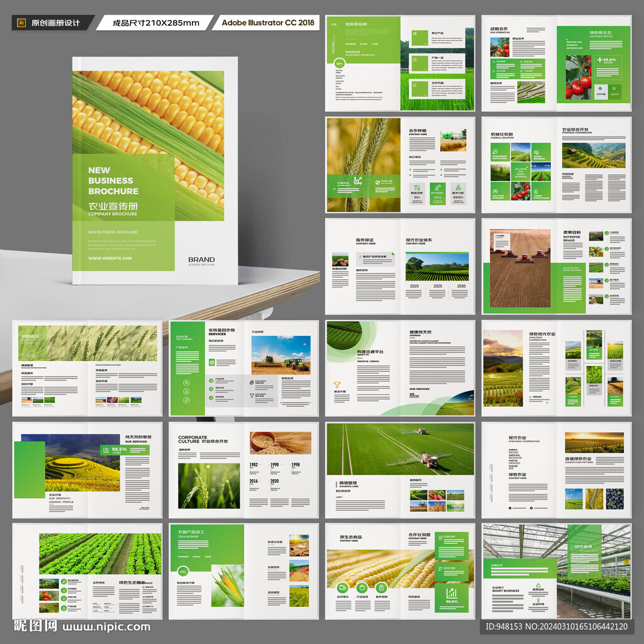This screenshot has width=644, height=644.
Task: Click the '原生态食品' heading
Action: click(351, 537)
